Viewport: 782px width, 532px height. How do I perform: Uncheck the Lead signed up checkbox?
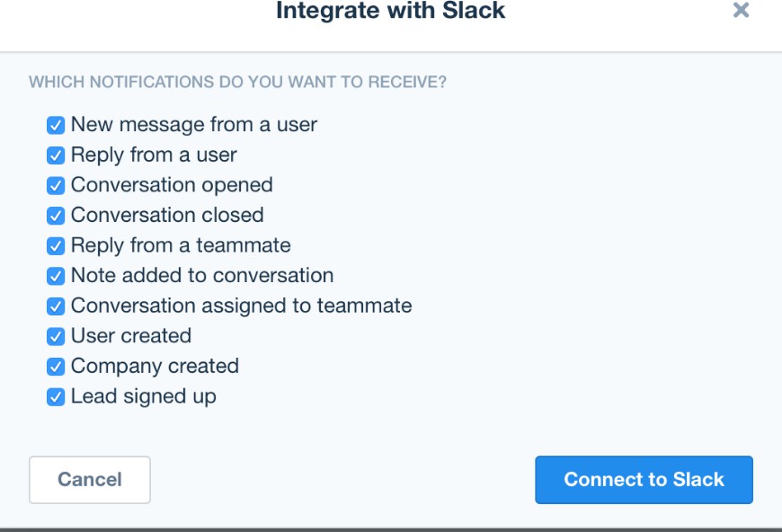[56, 396]
